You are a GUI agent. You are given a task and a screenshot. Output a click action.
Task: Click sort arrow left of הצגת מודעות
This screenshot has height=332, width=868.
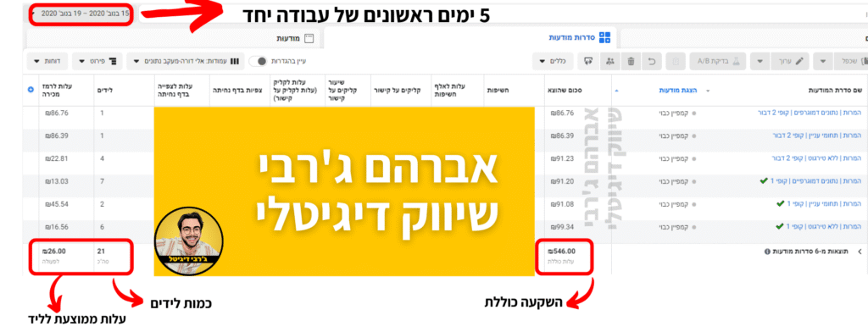pos(617,89)
